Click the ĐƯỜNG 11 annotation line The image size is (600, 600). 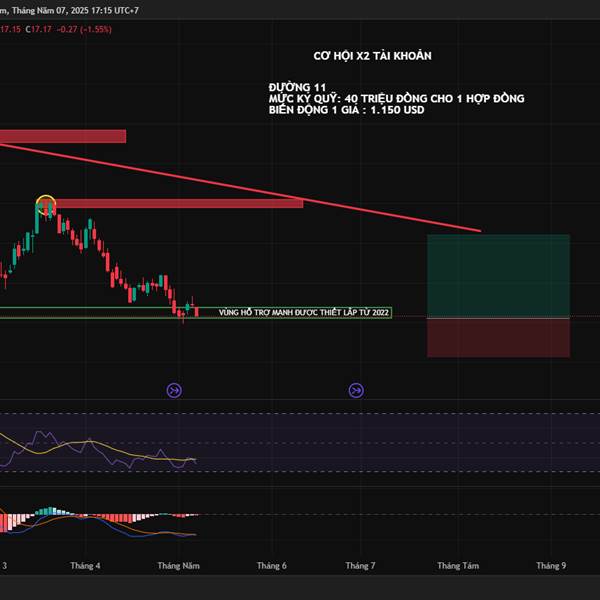pos(297,87)
